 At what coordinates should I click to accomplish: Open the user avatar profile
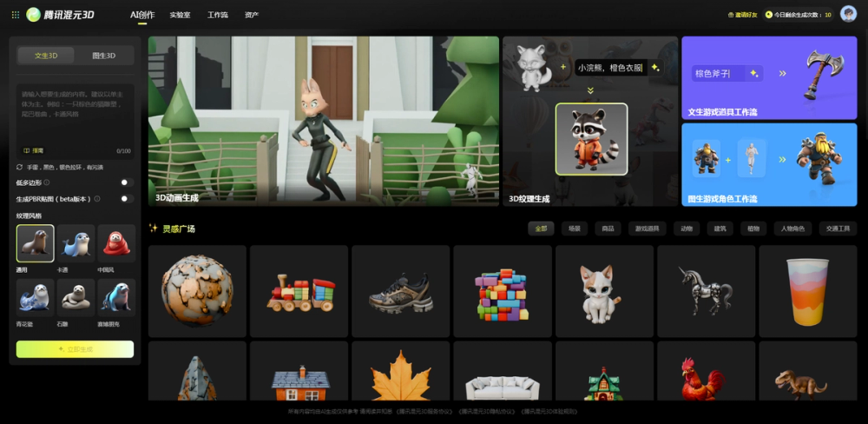click(847, 15)
